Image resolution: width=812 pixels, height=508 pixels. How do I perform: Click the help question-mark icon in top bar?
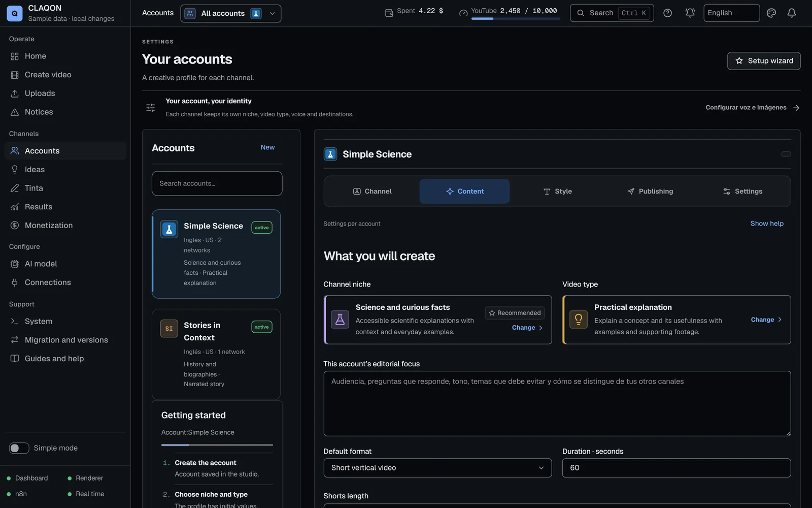668,13
